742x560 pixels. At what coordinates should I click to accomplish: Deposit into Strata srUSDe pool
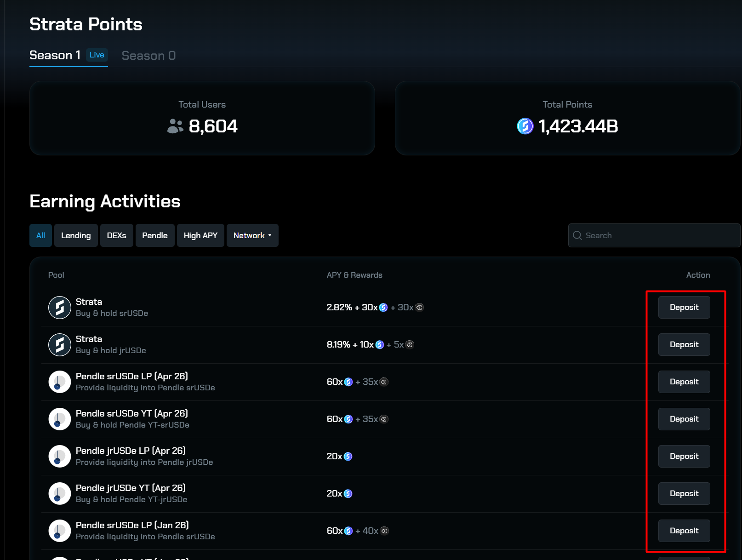(x=684, y=308)
